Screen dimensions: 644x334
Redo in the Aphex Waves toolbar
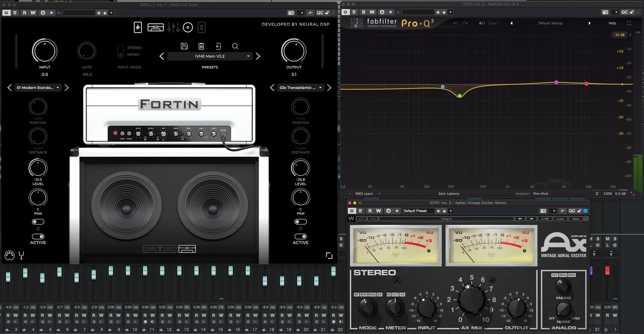(x=373, y=219)
